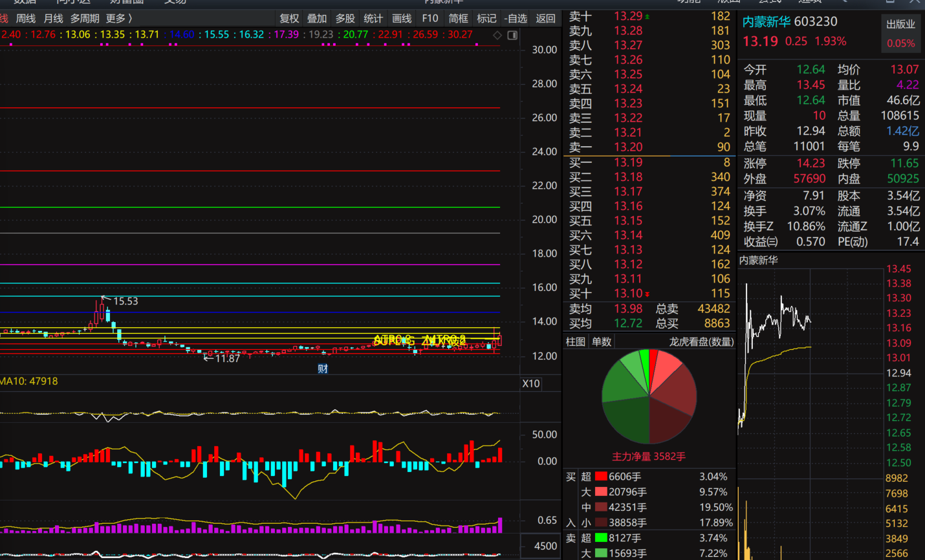Click the bright green super-large sell swatch
The height and width of the screenshot is (560, 925).
[601, 538]
